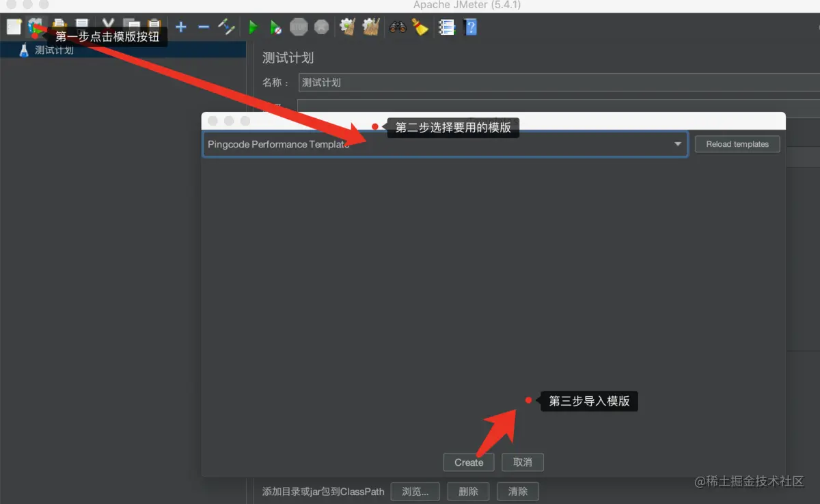Image resolution: width=820 pixels, height=504 pixels.
Task: Click the Reload templates button
Action: (737, 144)
